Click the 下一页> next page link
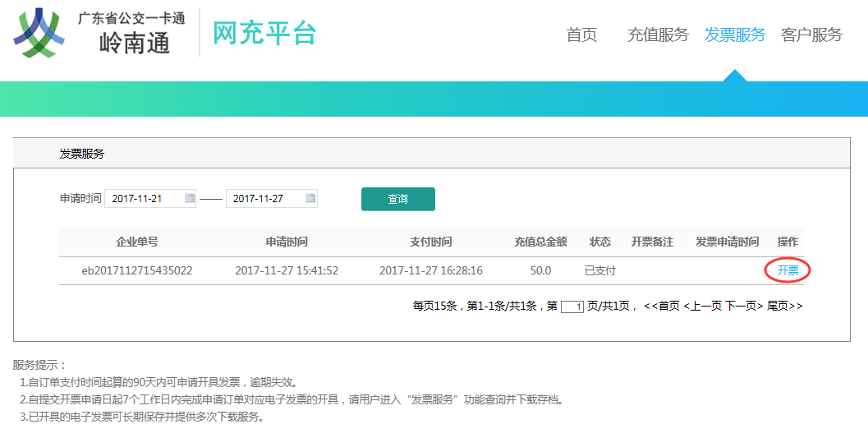Image resolution: width=868 pixels, height=438 pixels. [744, 307]
